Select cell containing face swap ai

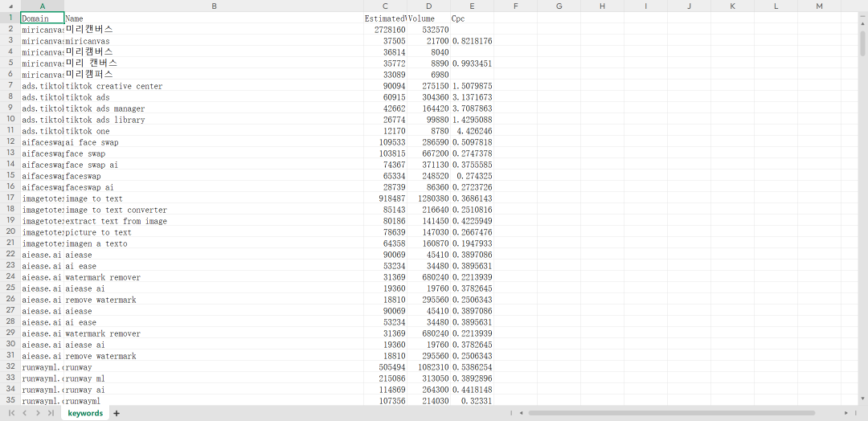[214, 165]
